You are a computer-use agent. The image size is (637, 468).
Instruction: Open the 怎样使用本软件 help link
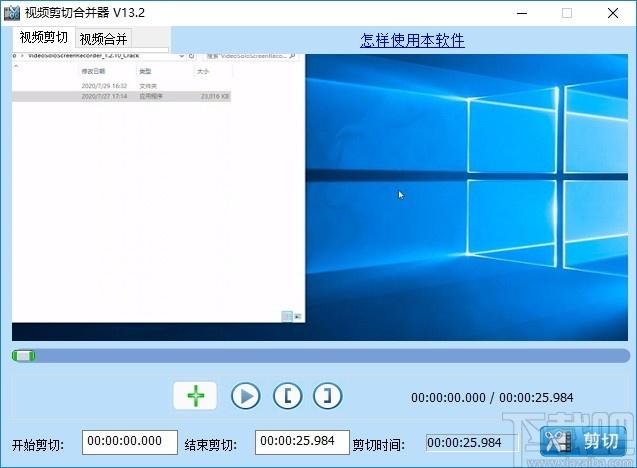pyautogui.click(x=412, y=40)
